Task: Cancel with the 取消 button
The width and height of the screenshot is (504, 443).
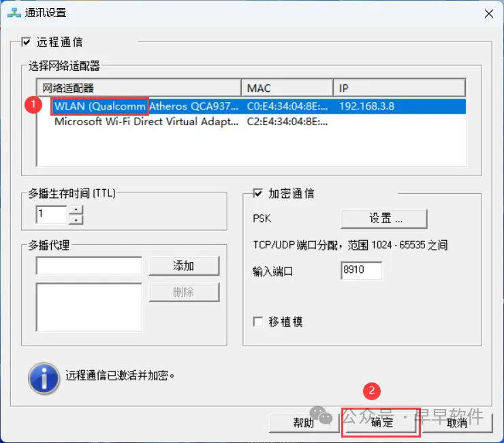Action: 458,423
